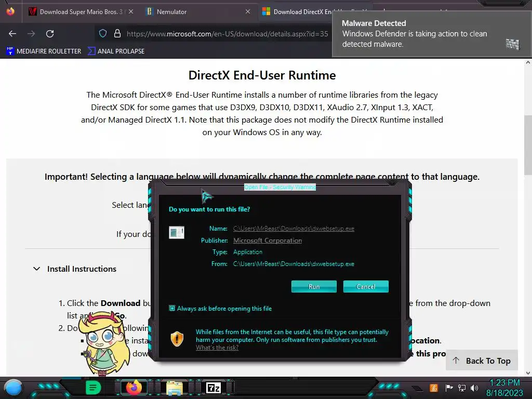Image resolution: width=532 pixels, height=399 pixels.
Task: Click the network tray icon
Action: 461,388
